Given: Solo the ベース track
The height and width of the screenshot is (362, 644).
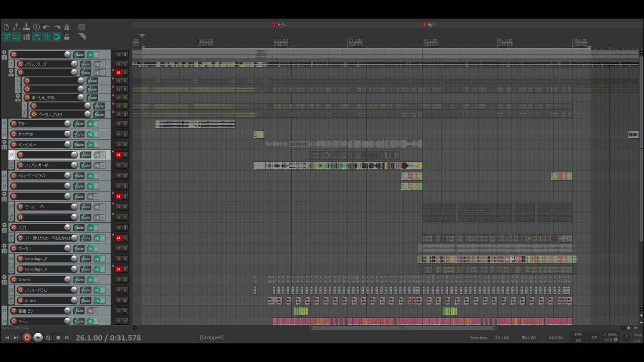Looking at the screenshot, I should tap(125, 321).
